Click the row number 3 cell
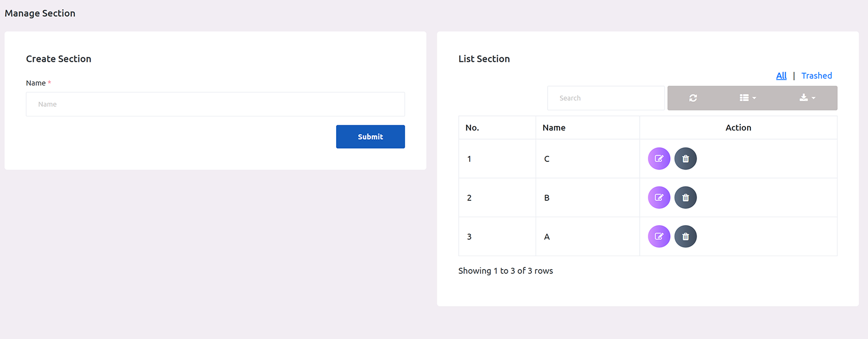Screen dimensions: 868x339 [x=470, y=237]
